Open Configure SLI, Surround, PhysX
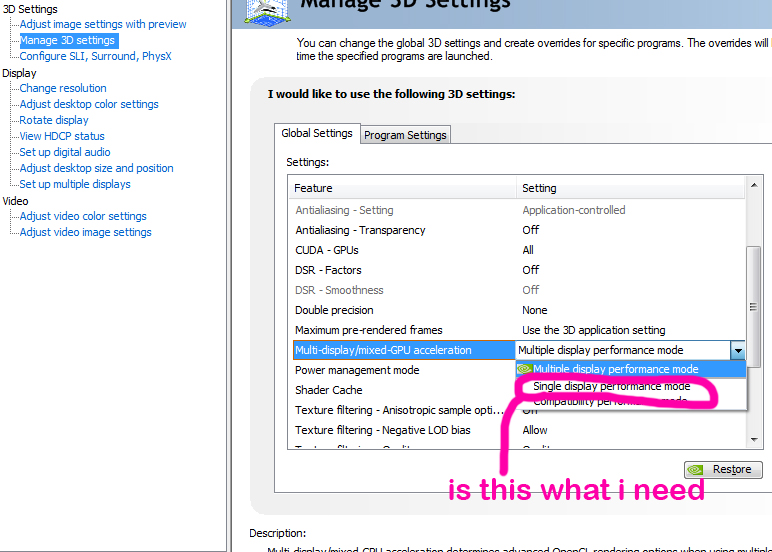This screenshot has width=772, height=552. pyautogui.click(x=96, y=56)
